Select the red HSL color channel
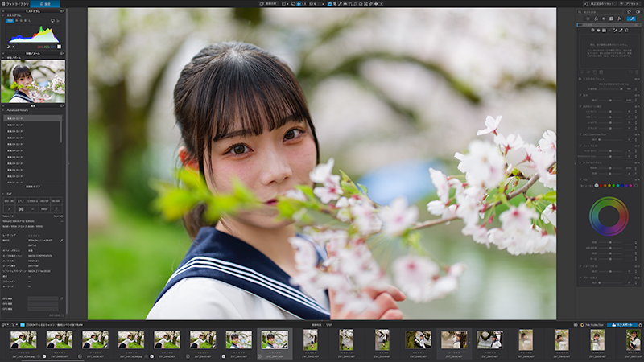 (x=601, y=186)
